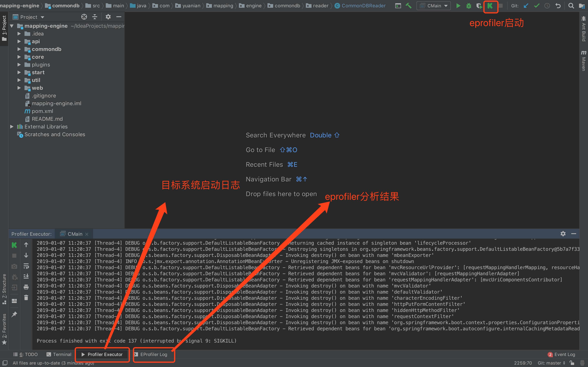
Task: Build project with the hammer icon
Action: [x=409, y=6]
